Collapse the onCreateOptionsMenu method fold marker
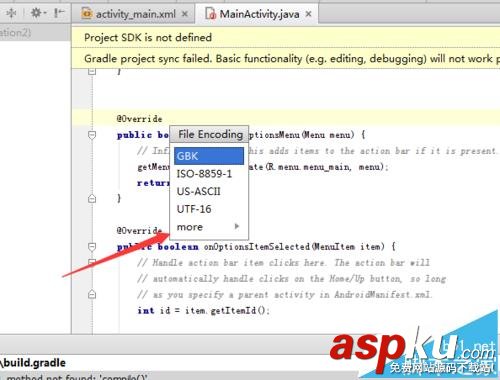Viewport: 500px width, 380px height. pyautogui.click(x=92, y=135)
